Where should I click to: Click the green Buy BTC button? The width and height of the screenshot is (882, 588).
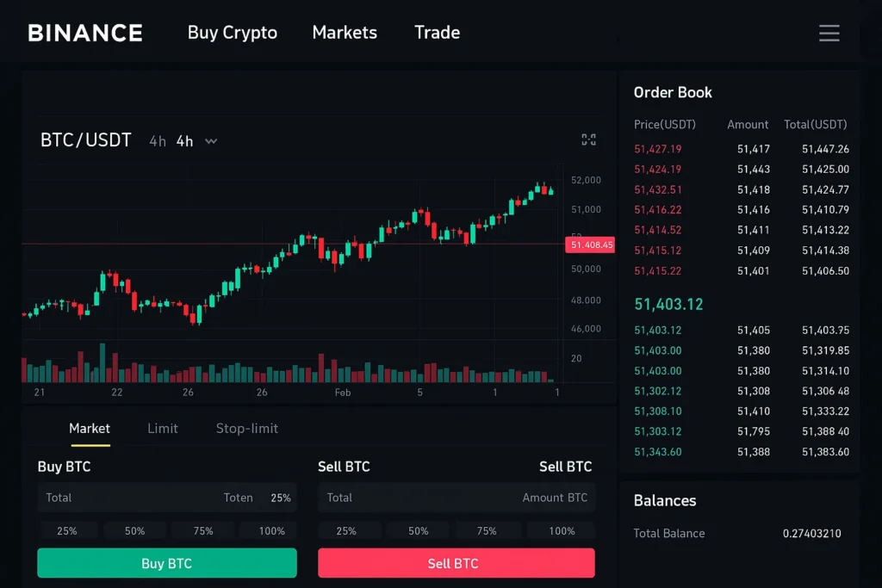(x=166, y=562)
